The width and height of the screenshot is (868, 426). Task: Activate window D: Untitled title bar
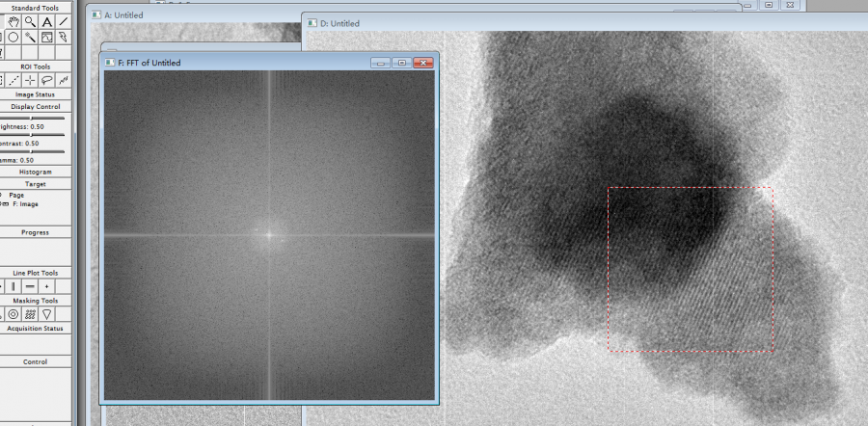(586, 23)
